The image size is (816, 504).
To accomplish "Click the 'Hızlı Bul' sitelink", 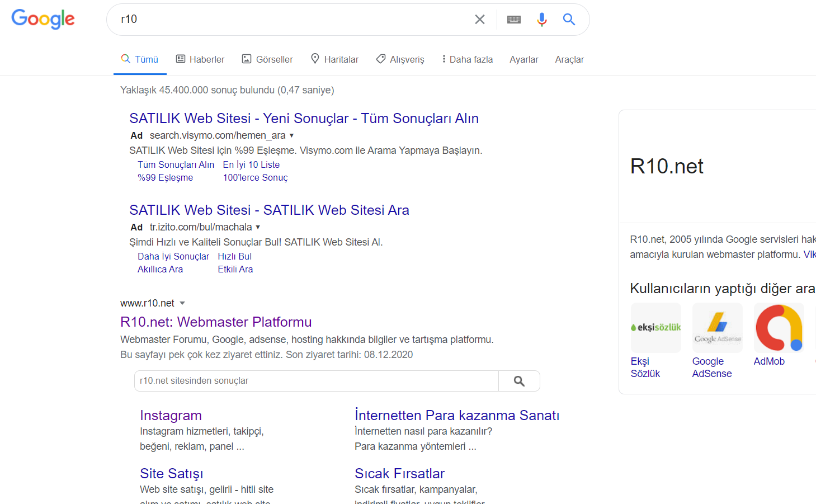I will pos(234,257).
